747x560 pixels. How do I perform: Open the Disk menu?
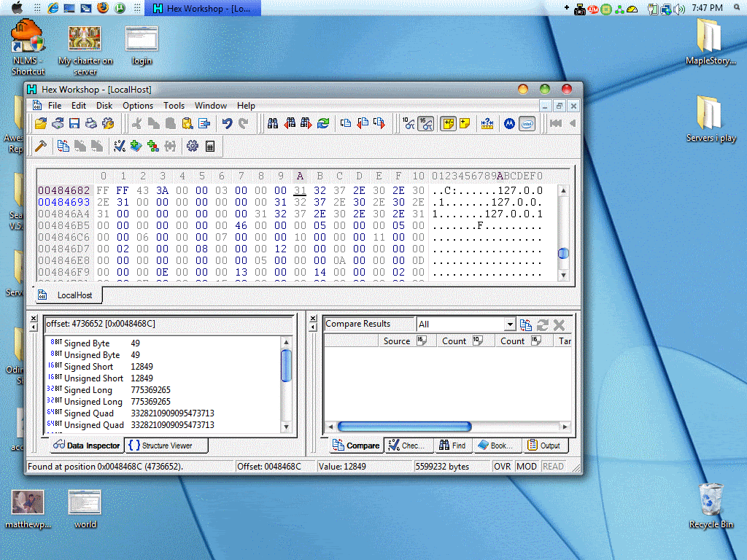click(x=104, y=106)
